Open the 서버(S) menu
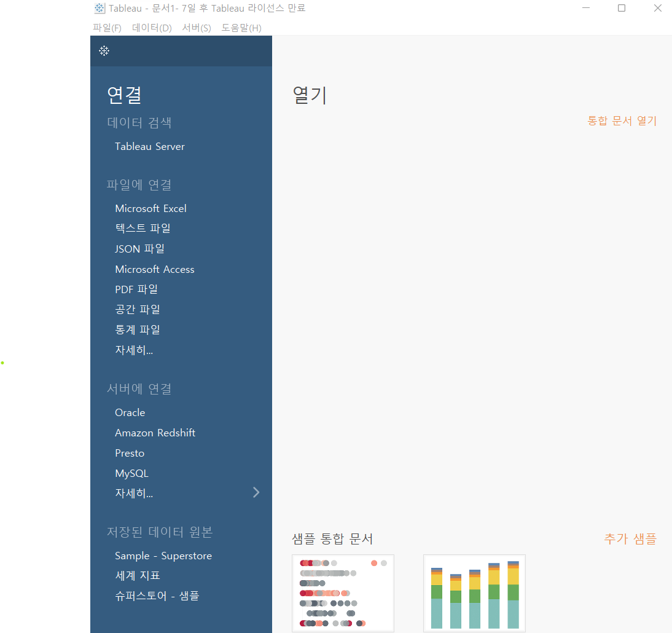Image resolution: width=672 pixels, height=633 pixels. tap(197, 28)
